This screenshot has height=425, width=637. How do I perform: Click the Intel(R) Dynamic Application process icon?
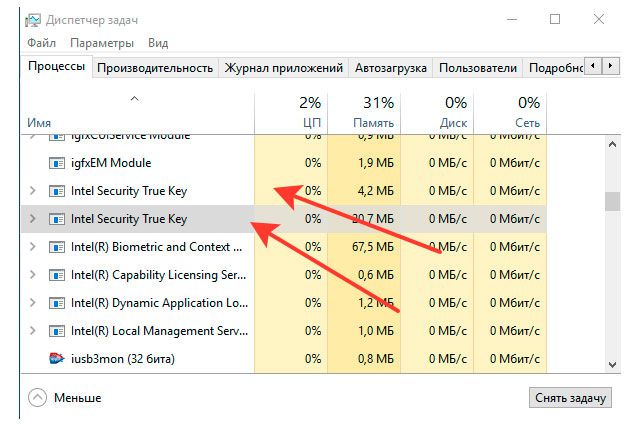(x=57, y=303)
